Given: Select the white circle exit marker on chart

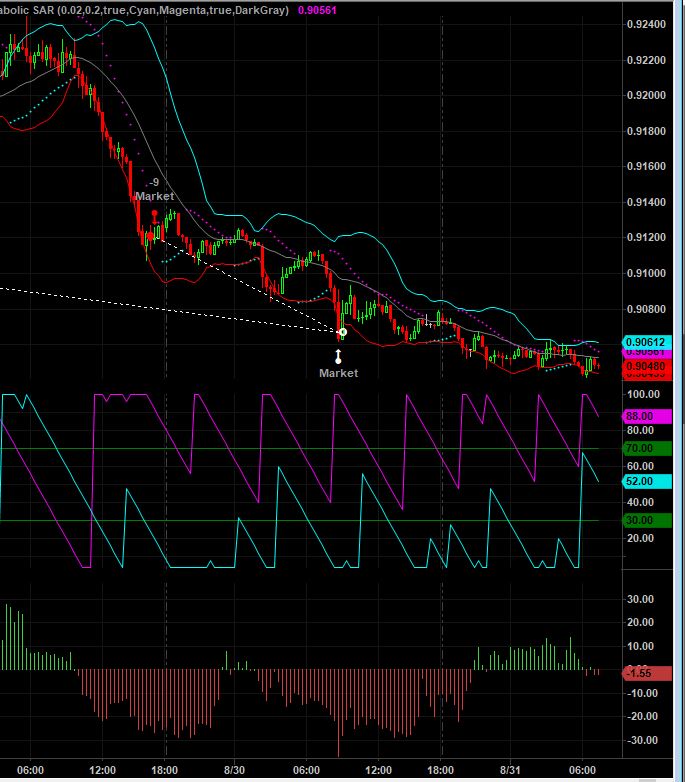Looking at the screenshot, I should coord(343,331).
